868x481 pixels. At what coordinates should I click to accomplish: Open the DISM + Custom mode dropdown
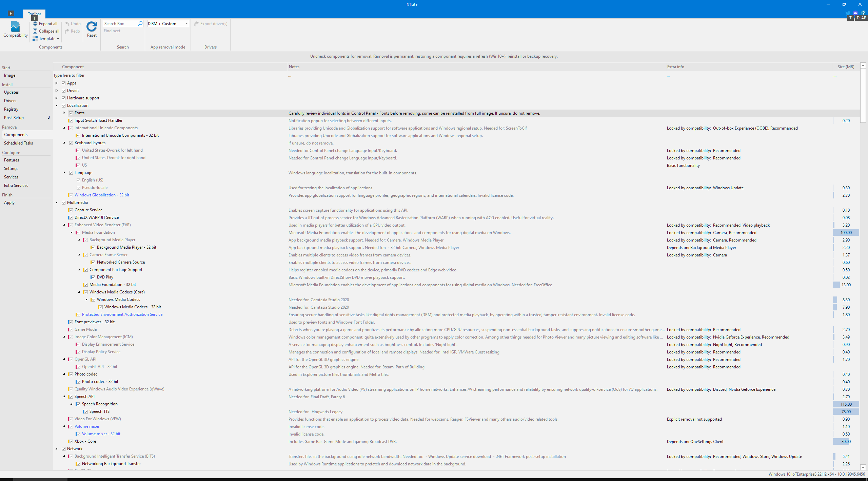point(186,23)
